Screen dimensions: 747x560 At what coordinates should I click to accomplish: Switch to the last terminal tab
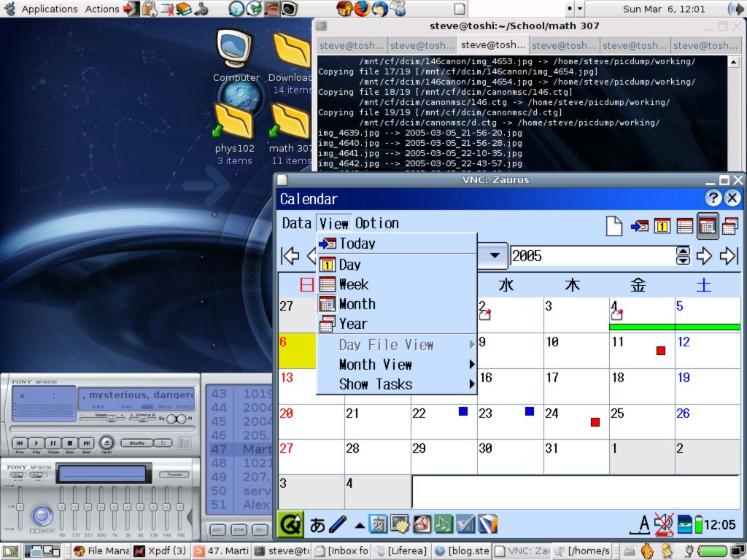705,45
